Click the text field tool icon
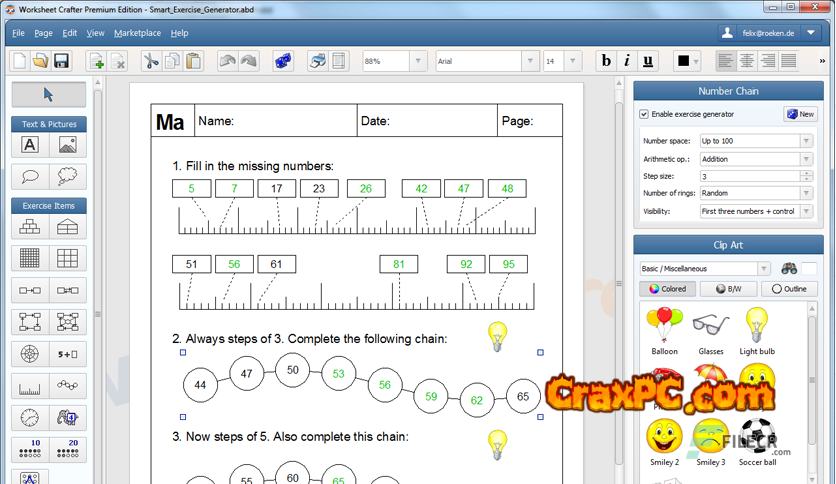Screen dimensions: 836x484 pyautogui.click(x=30, y=145)
